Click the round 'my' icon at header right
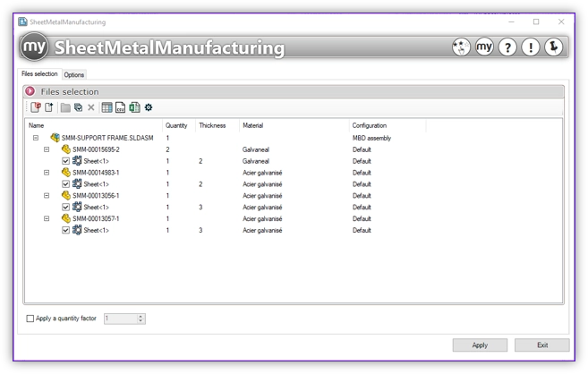 coord(484,47)
